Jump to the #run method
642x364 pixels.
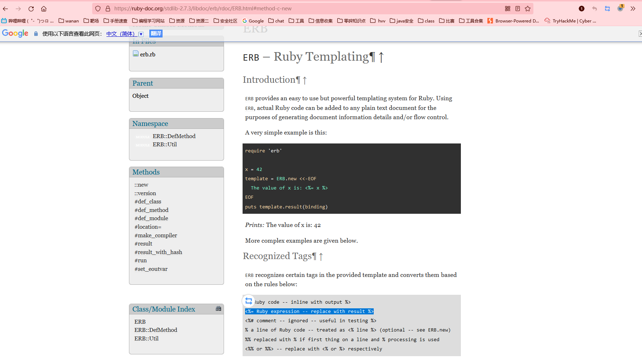(140, 260)
